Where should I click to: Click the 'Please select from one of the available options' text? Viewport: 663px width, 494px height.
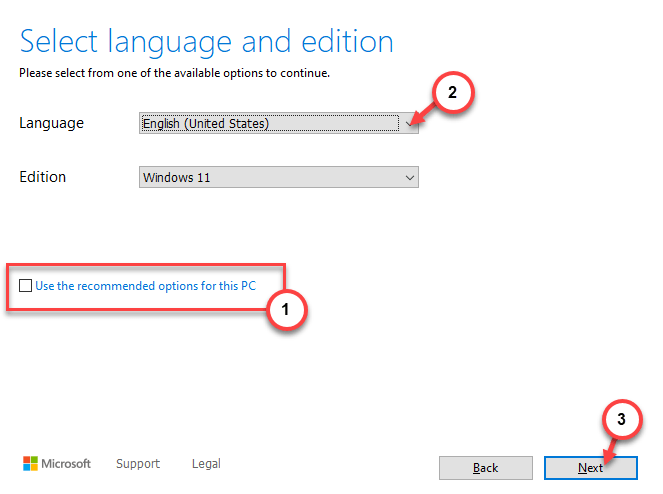(x=174, y=73)
